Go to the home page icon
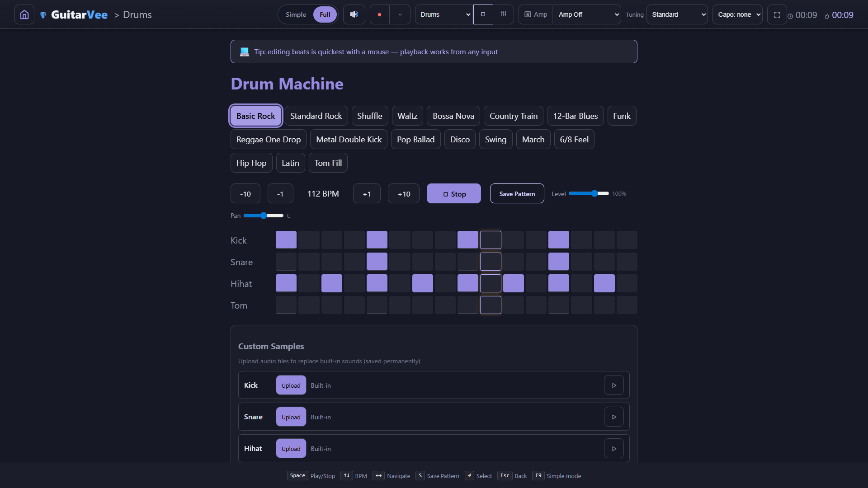 [x=24, y=14]
